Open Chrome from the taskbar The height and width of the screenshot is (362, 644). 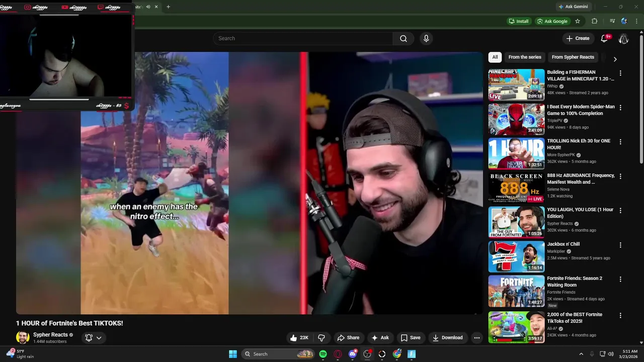click(x=397, y=354)
